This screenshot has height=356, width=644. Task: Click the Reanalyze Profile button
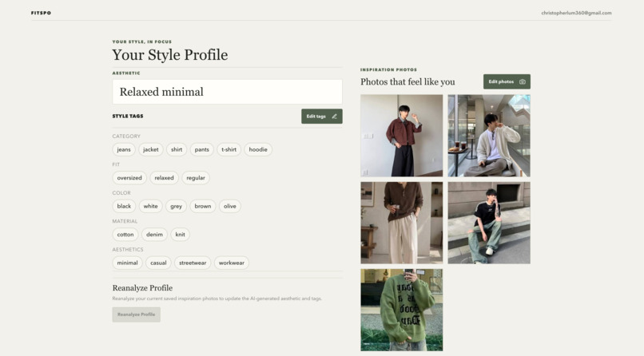click(x=137, y=314)
